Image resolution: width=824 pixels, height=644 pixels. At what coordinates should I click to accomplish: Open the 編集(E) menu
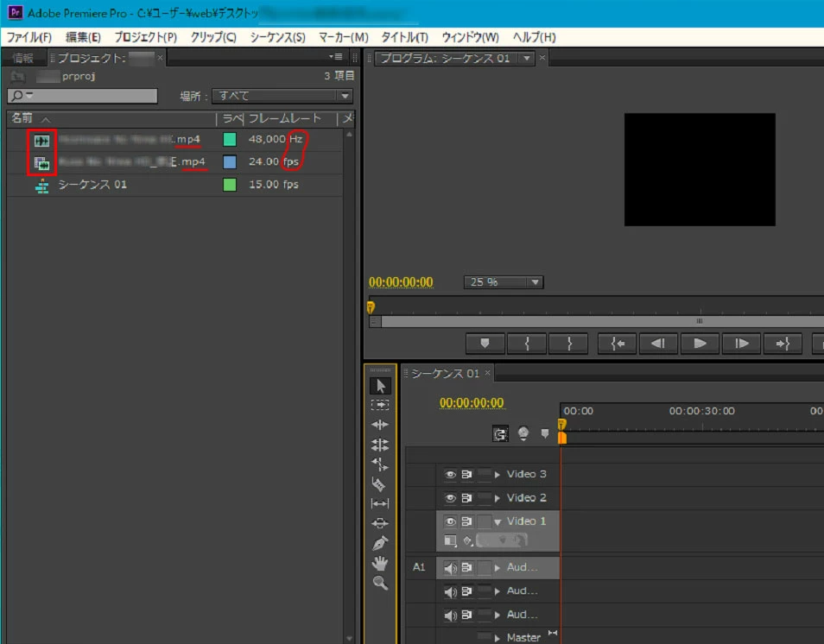(x=83, y=37)
